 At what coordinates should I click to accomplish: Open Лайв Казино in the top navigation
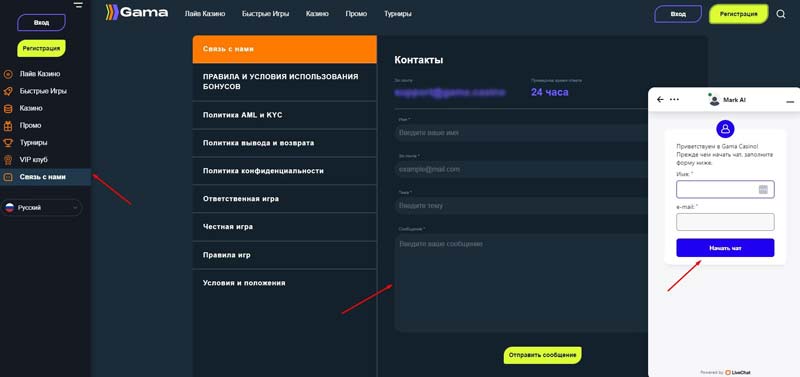point(205,14)
